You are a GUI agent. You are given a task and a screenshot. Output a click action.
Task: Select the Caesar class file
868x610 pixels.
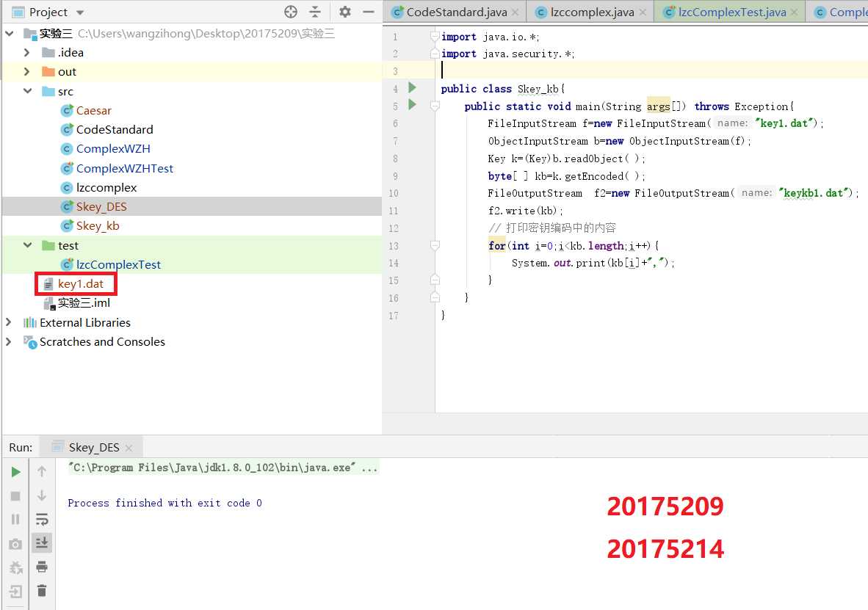pos(93,111)
